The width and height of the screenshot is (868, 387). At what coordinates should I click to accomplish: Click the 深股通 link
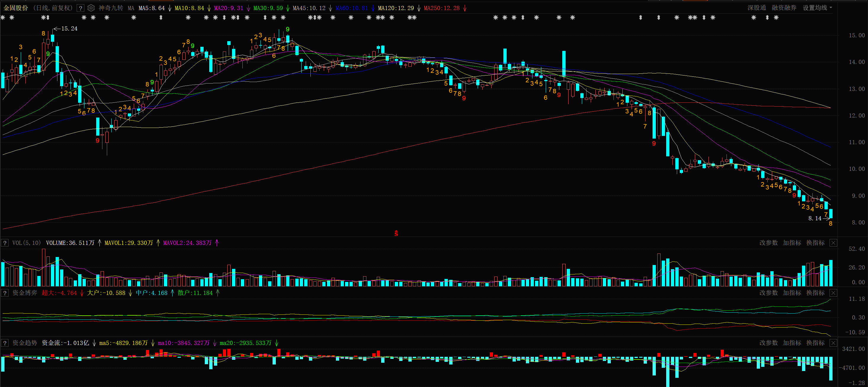(756, 8)
